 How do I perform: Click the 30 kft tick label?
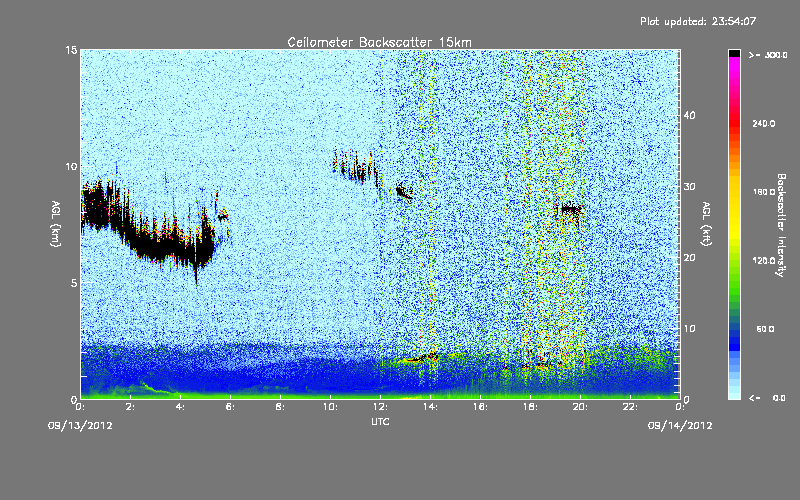(x=689, y=186)
